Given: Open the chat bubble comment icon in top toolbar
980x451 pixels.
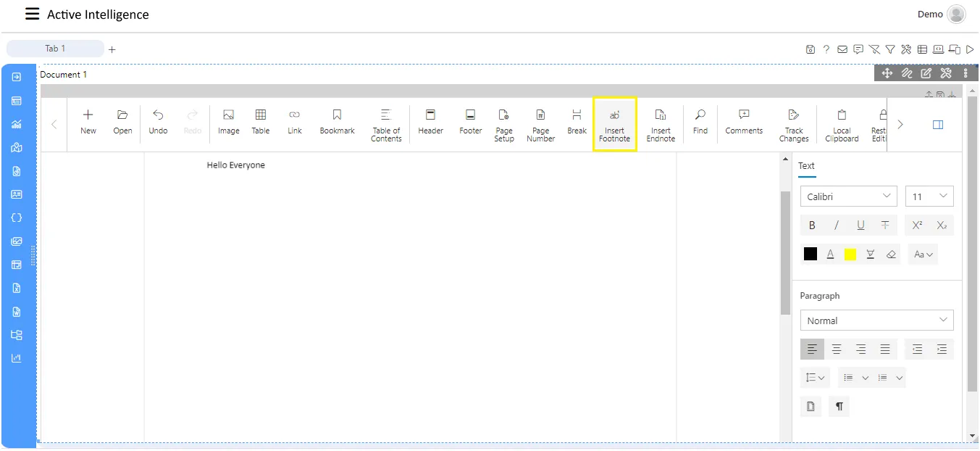Looking at the screenshot, I should 858,49.
